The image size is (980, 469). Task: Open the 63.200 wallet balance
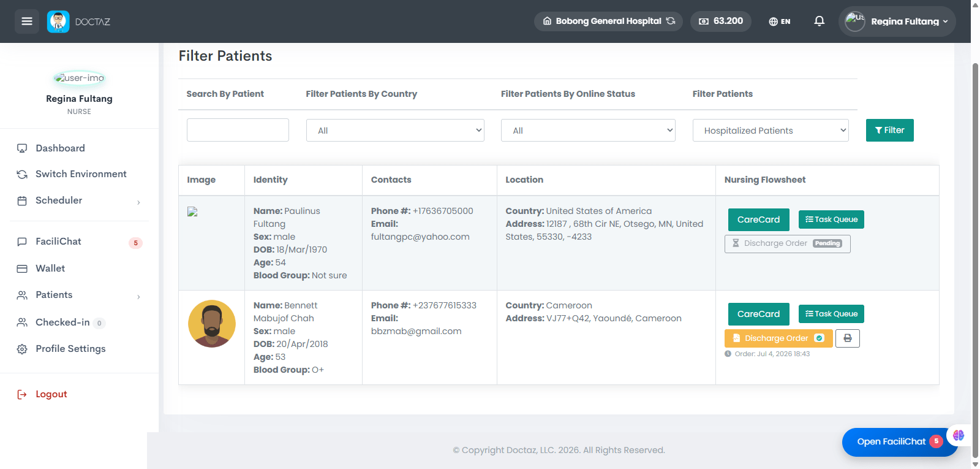[721, 21]
